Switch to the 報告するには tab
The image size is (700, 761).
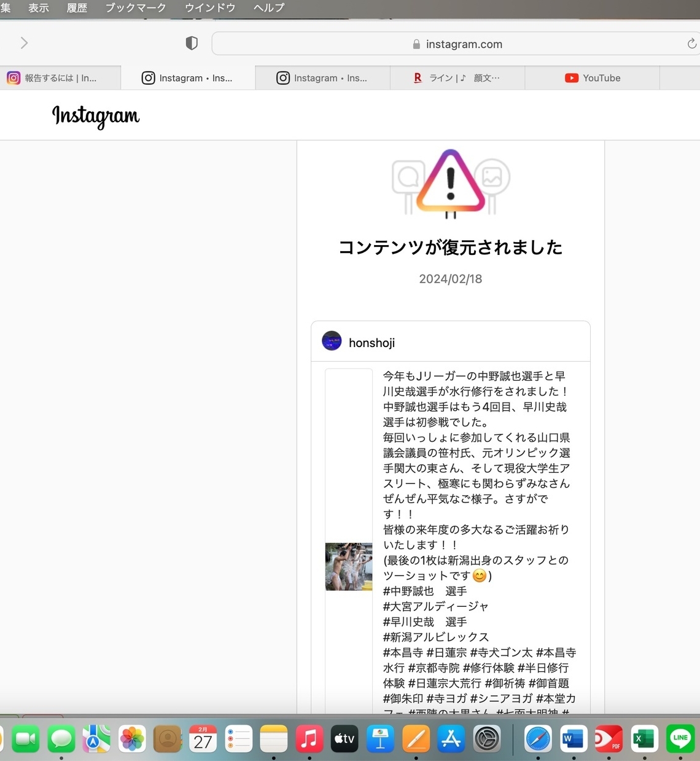point(60,78)
